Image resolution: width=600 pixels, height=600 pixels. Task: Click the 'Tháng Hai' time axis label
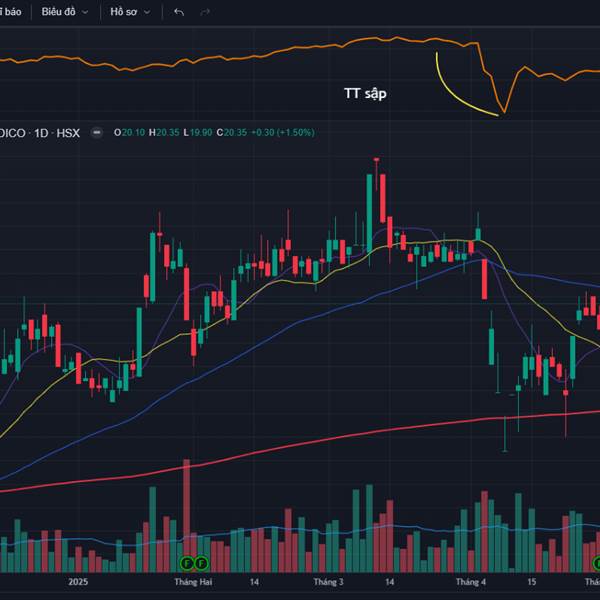(x=193, y=582)
